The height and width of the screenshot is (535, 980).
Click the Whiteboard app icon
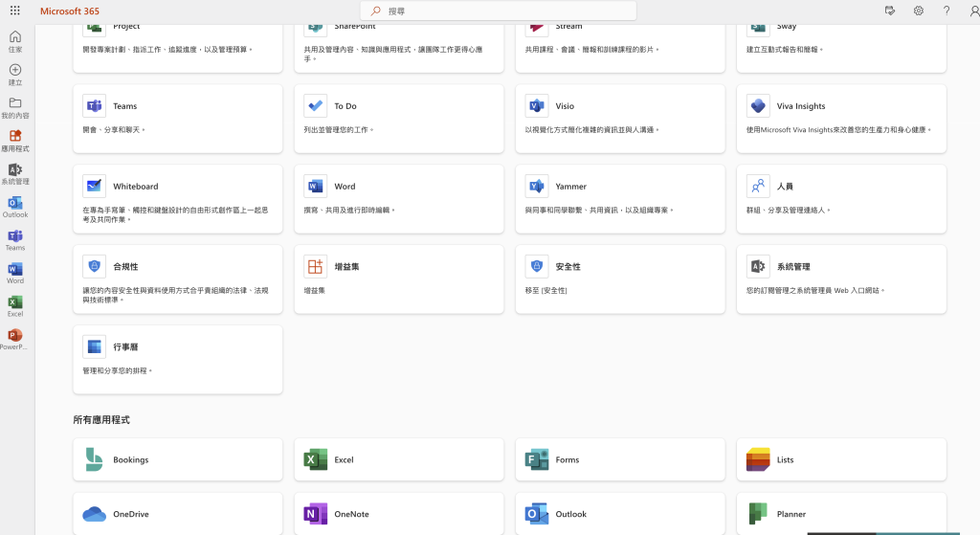point(95,187)
